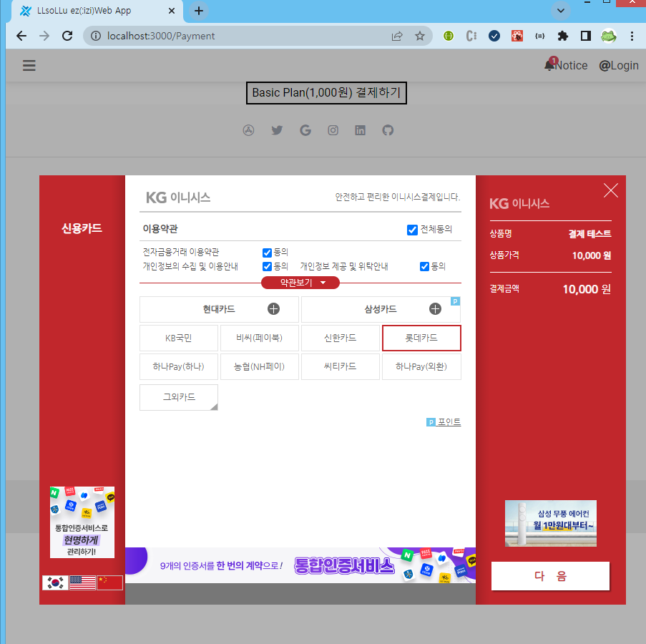The height and width of the screenshot is (644, 646).
Task: Select 롯데카드 card
Action: click(421, 338)
